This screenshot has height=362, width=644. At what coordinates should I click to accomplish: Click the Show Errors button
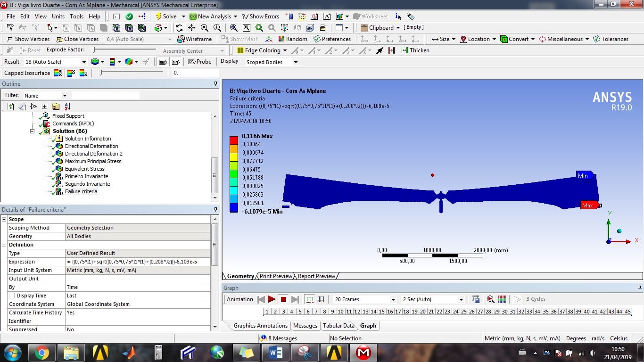[260, 16]
